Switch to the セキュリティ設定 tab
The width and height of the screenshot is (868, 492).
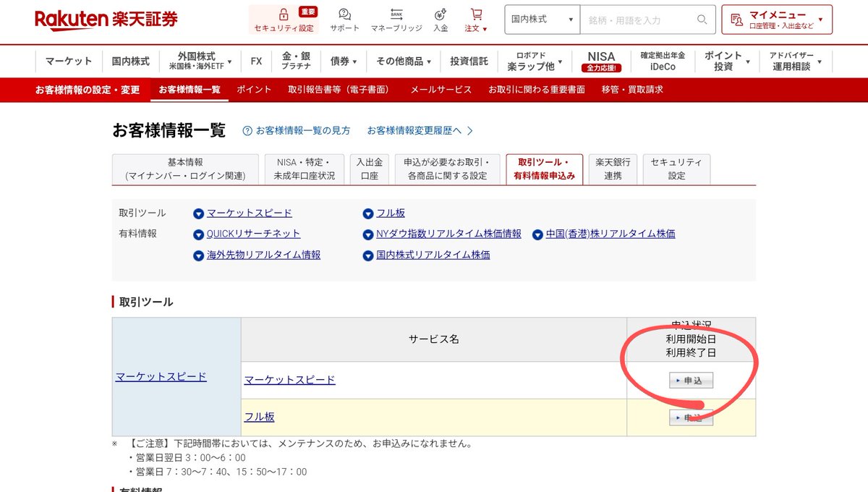point(676,169)
